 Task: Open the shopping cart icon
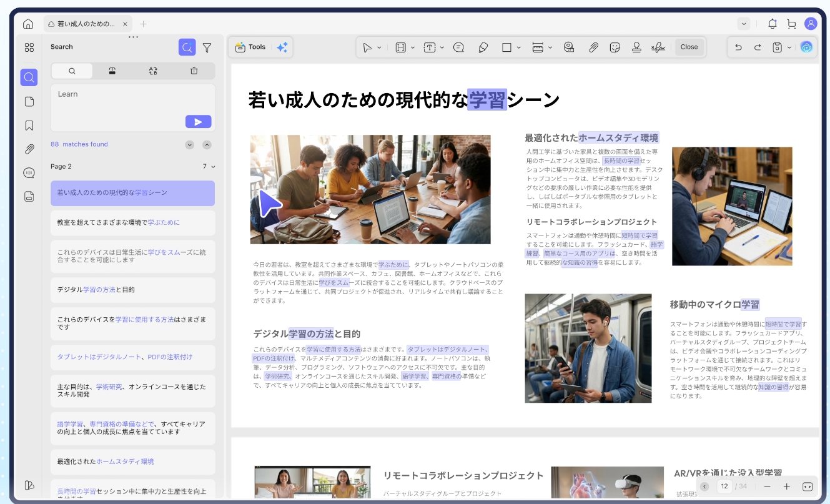[791, 24]
